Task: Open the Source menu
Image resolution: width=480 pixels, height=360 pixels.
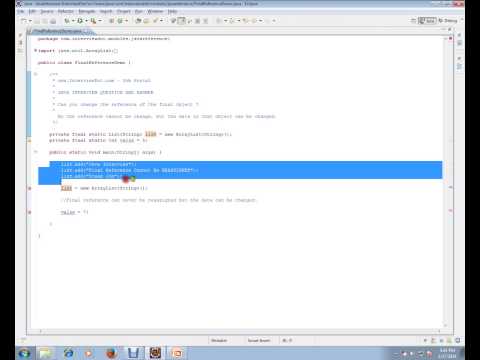Action: [47, 11]
